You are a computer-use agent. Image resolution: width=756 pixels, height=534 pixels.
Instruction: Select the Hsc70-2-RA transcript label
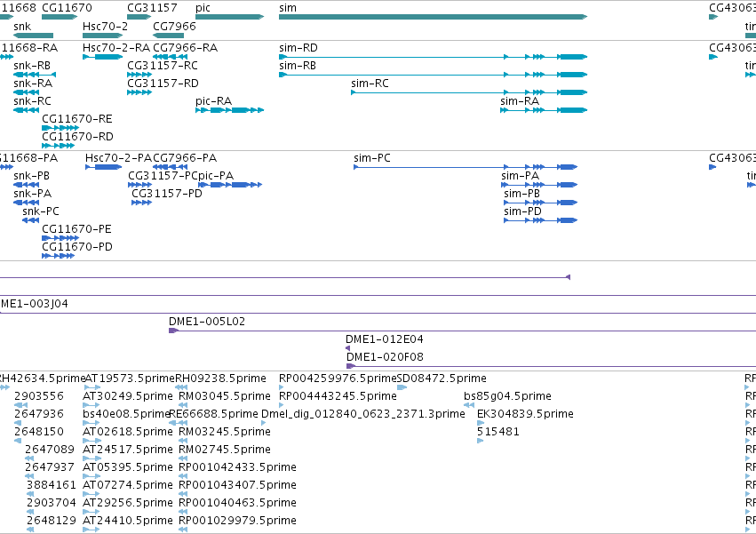(x=116, y=48)
